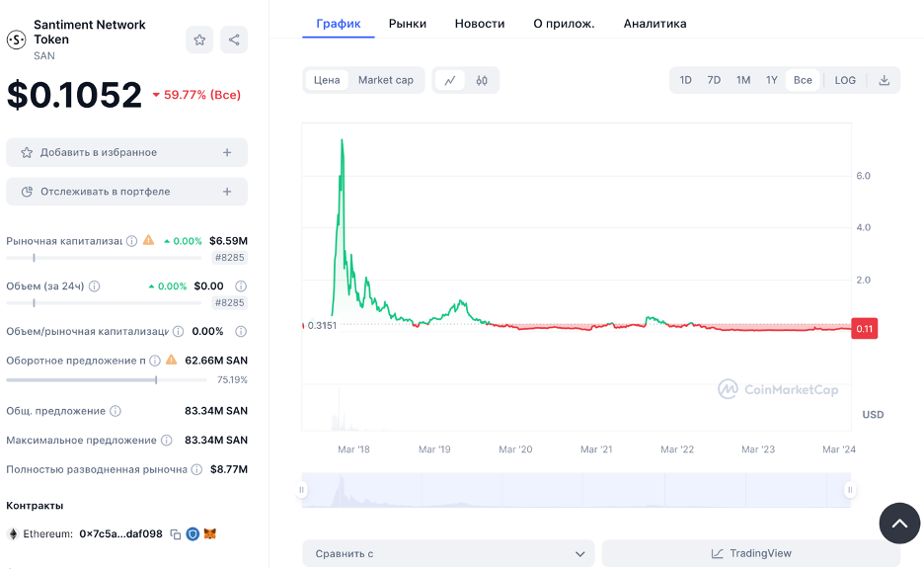Download chart data icon

(885, 80)
